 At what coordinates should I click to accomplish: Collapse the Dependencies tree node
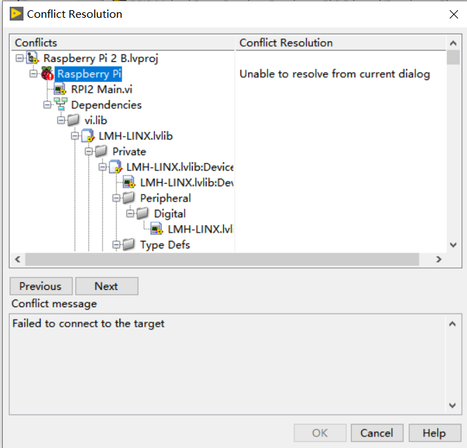pos(47,105)
